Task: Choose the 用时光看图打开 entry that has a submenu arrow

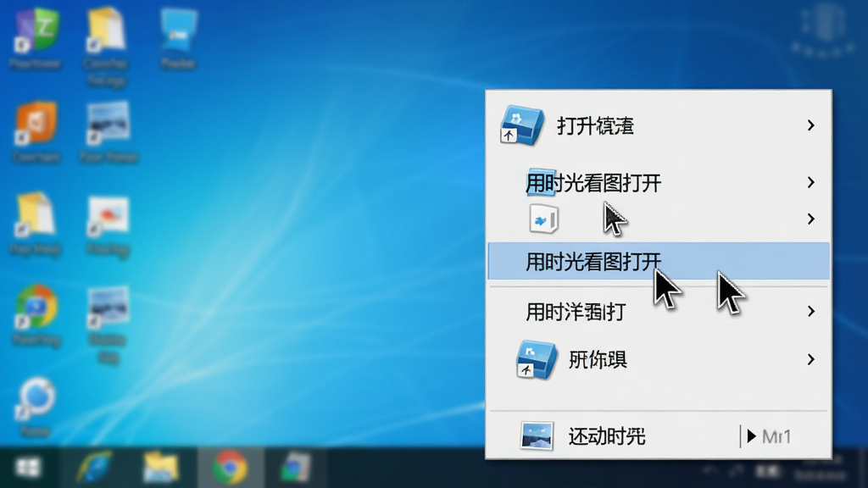Action: 658,183
